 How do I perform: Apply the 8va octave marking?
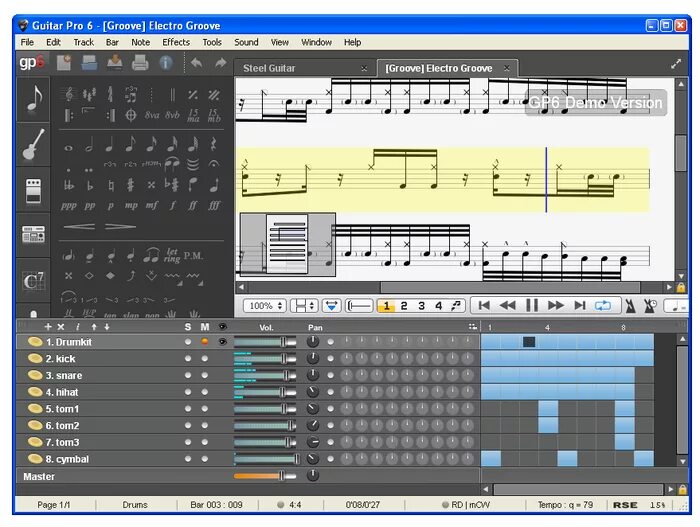point(152,115)
